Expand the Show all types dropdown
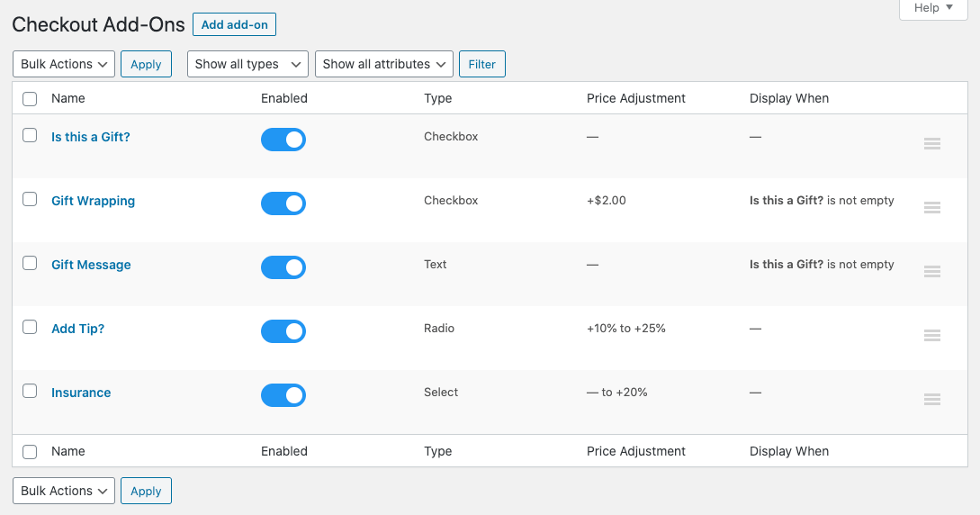This screenshot has height=515, width=980. pos(247,64)
